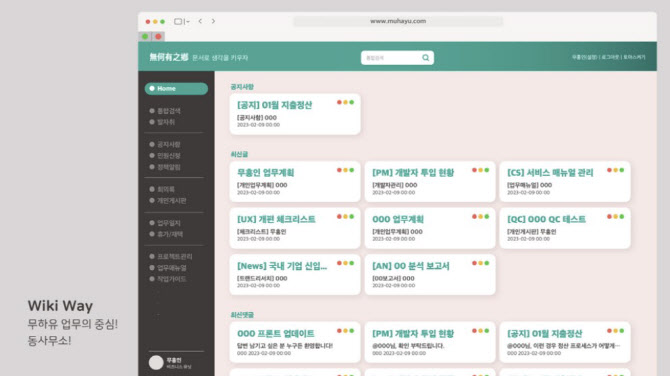Click the browser forward arrow
Image resolution: width=670 pixels, height=376 pixels.
click(x=213, y=21)
